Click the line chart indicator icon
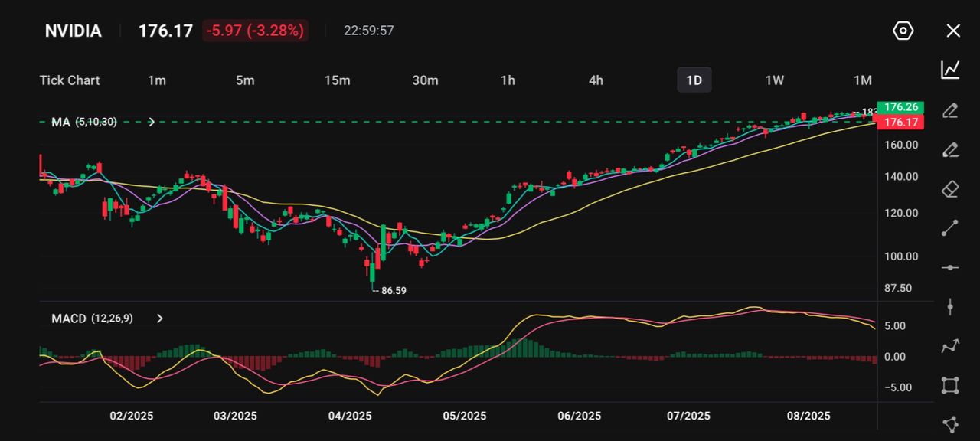Image resolution: width=980 pixels, height=441 pixels. click(950, 70)
